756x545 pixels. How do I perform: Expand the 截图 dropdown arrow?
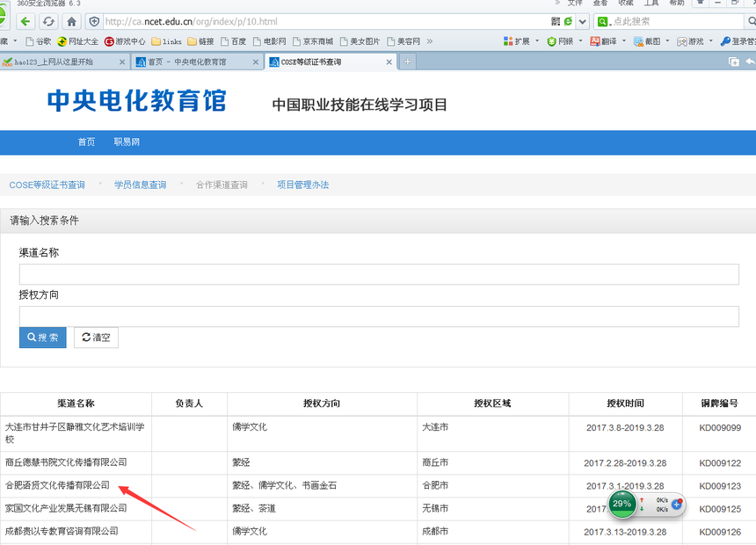point(667,41)
